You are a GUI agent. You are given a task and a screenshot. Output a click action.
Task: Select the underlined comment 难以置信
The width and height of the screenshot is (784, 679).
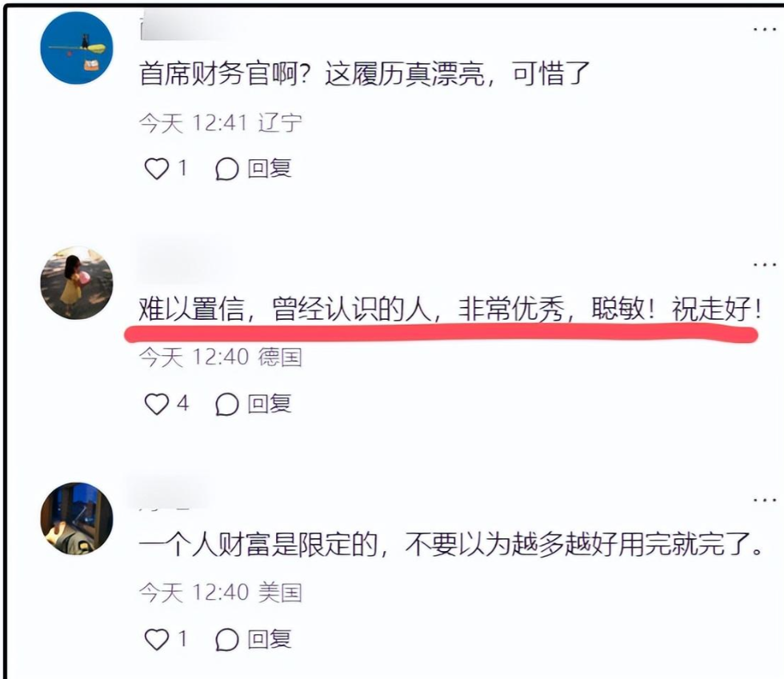[x=450, y=310]
